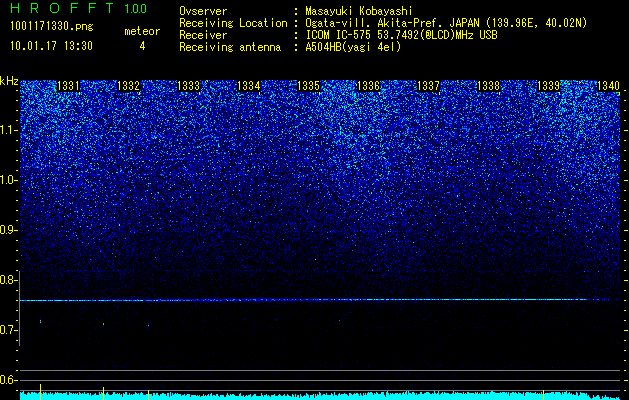Click the 1340 time label

click(609, 85)
